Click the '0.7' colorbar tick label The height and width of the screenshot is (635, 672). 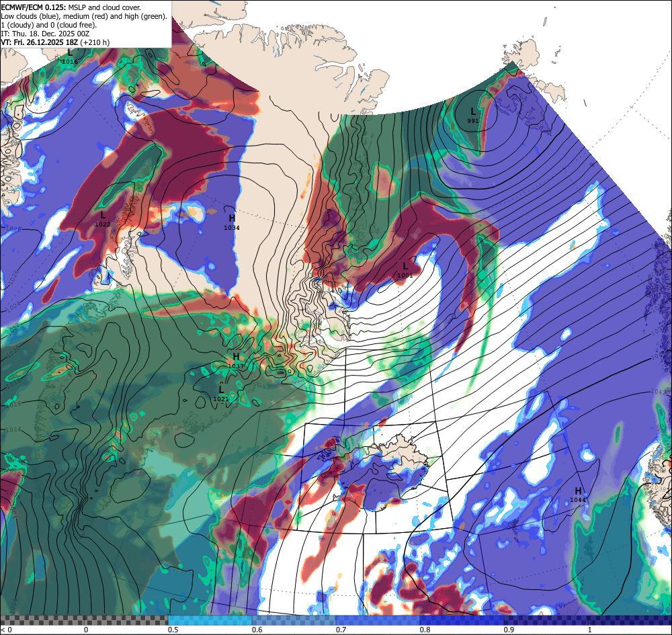tap(341, 630)
